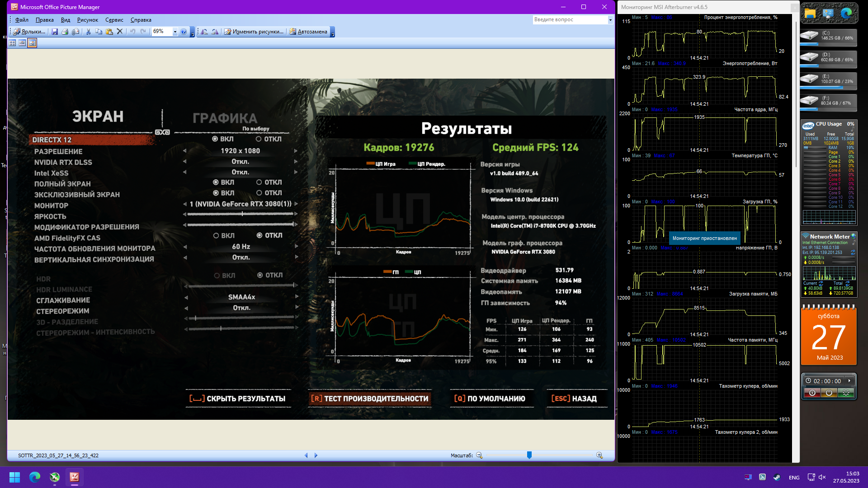Click the Print icon in toolbar
The width and height of the screenshot is (868, 488).
coord(65,32)
